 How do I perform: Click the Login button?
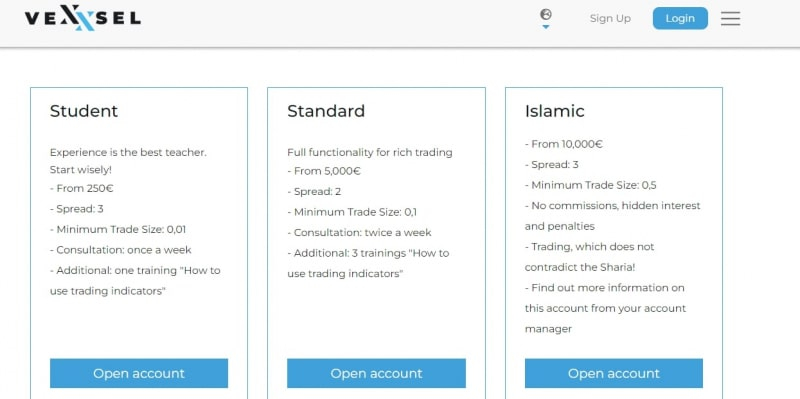tap(680, 18)
